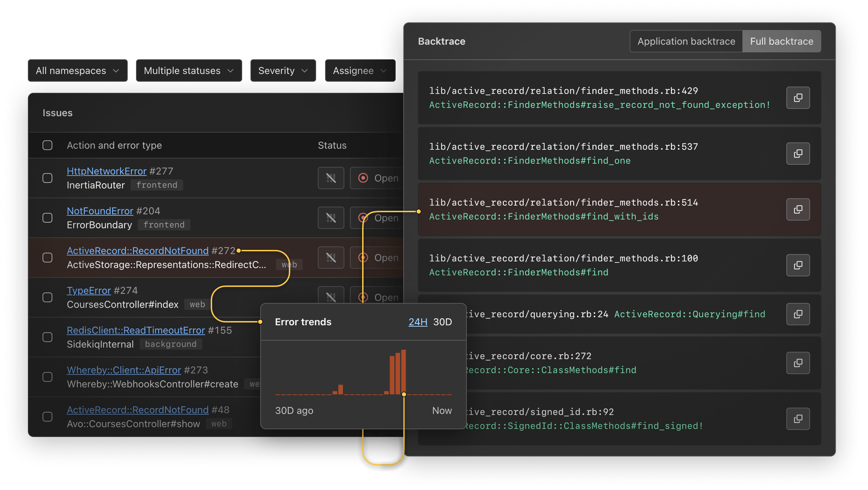Open the TypeError issue link

89,290
